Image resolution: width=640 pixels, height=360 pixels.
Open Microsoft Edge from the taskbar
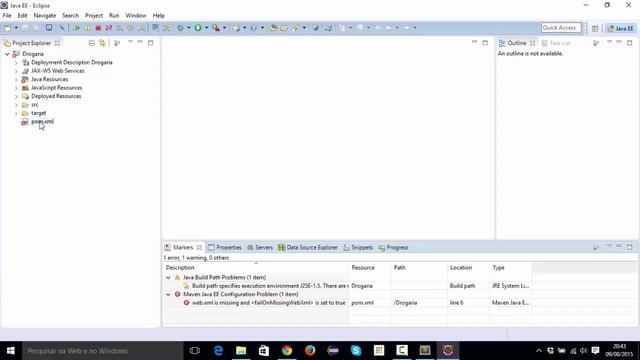click(218, 351)
